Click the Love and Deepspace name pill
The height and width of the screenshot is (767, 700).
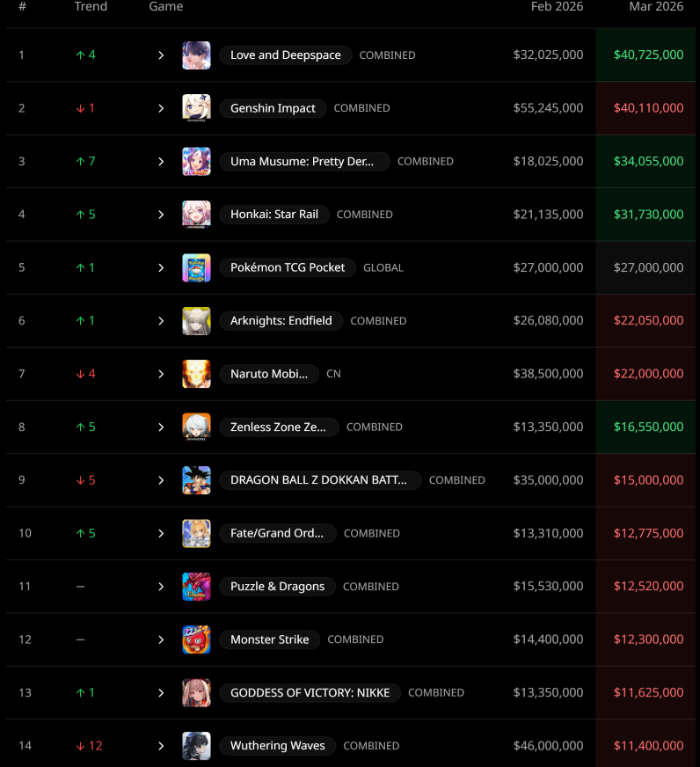pos(286,55)
